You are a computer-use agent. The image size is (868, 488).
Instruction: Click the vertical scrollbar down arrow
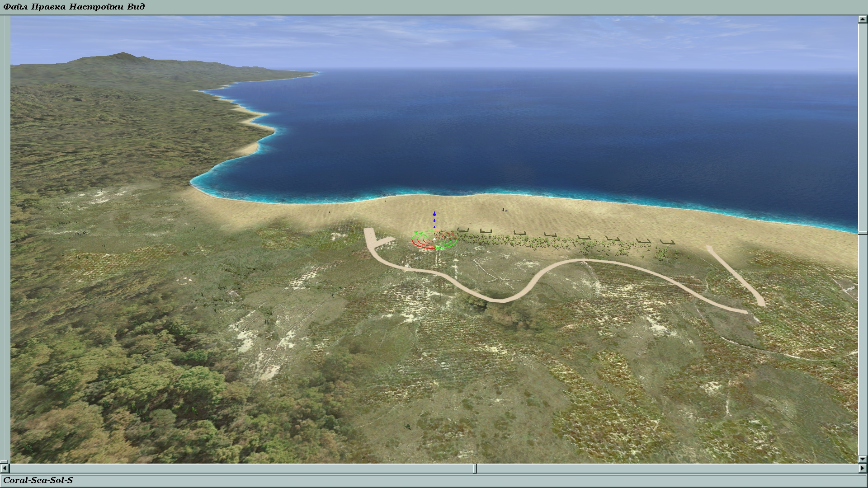[862, 459]
